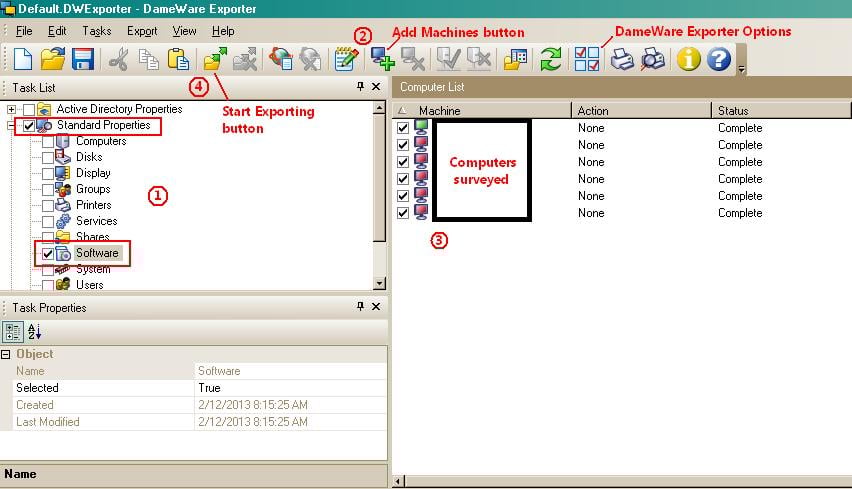
Task: Click the globe connect toolbar icon
Action: (281, 59)
